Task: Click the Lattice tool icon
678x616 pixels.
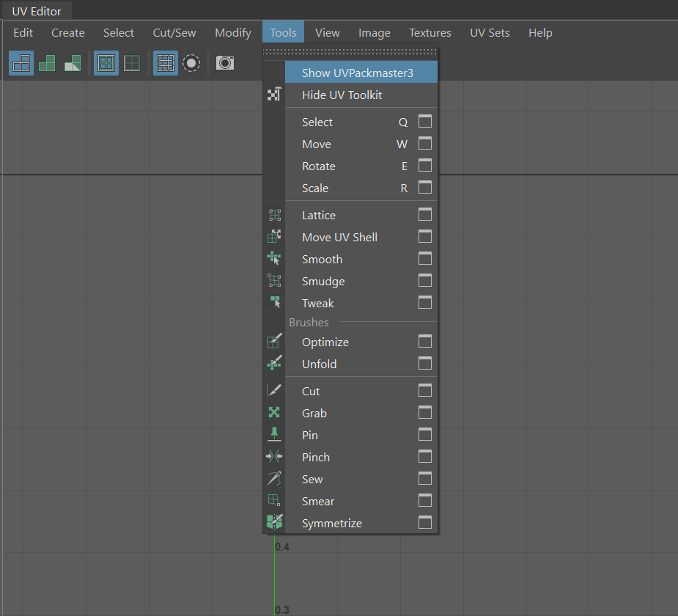Action: click(274, 215)
